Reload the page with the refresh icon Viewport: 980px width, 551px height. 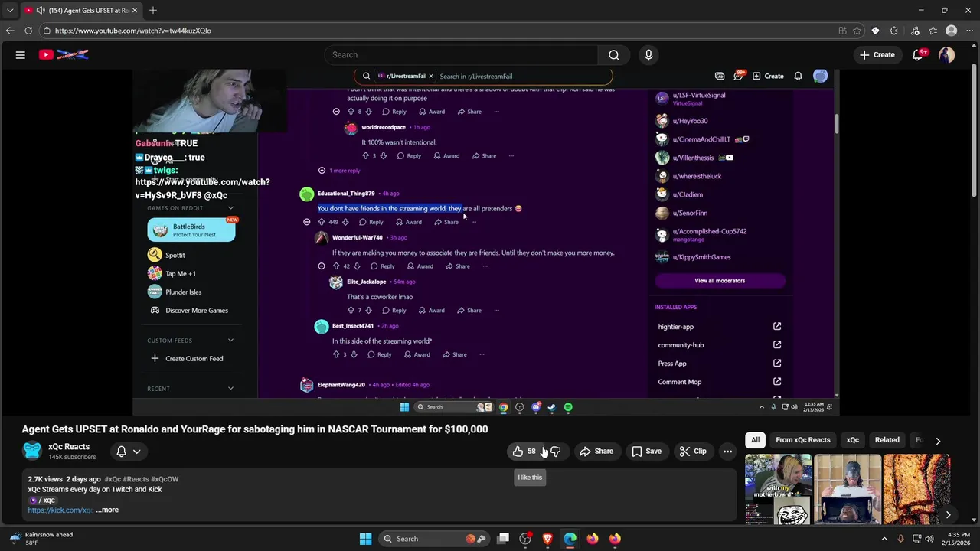point(28,31)
